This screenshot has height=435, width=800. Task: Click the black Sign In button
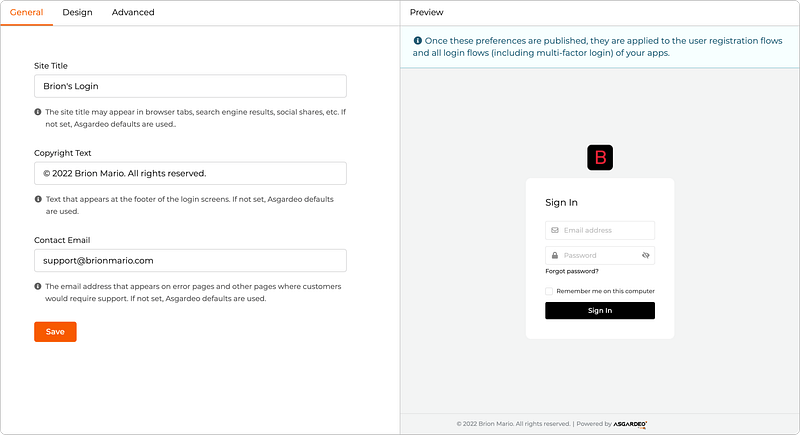point(600,311)
